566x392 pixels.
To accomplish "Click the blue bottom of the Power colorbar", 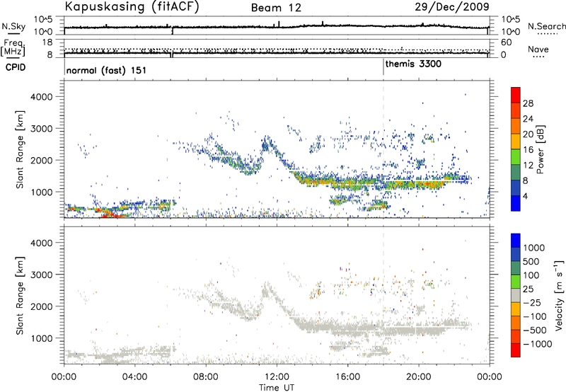I will pyautogui.click(x=516, y=204).
